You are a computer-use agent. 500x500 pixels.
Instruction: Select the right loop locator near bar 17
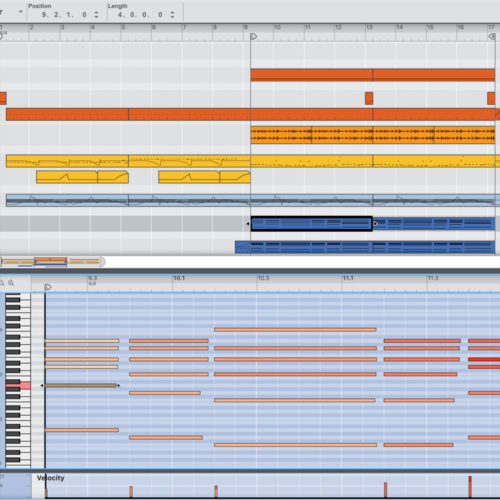point(492,36)
